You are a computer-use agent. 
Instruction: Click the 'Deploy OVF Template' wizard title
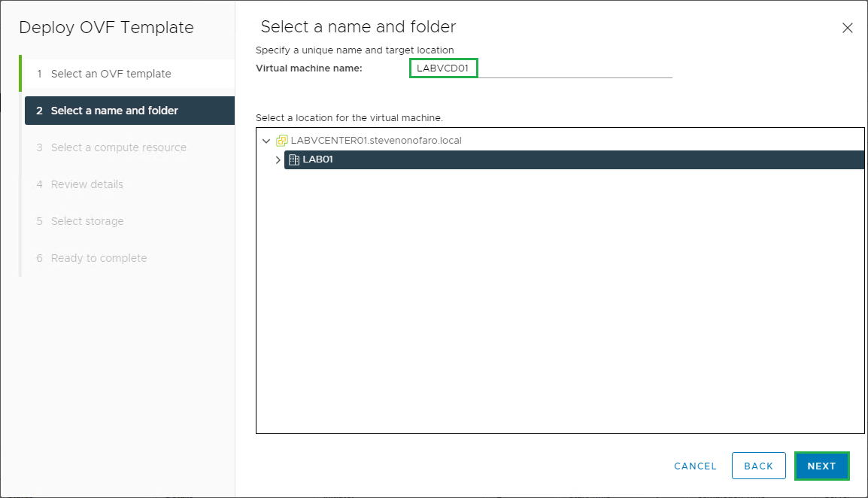(106, 28)
